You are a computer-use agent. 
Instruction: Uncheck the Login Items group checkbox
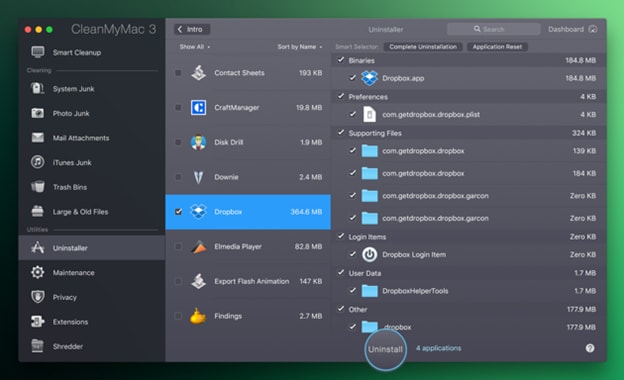pyautogui.click(x=341, y=236)
